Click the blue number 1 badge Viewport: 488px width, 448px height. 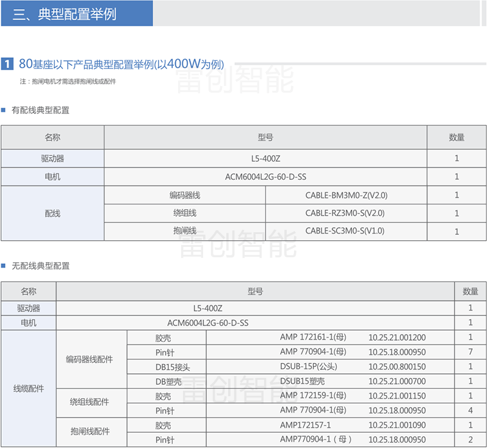pyautogui.click(x=8, y=64)
